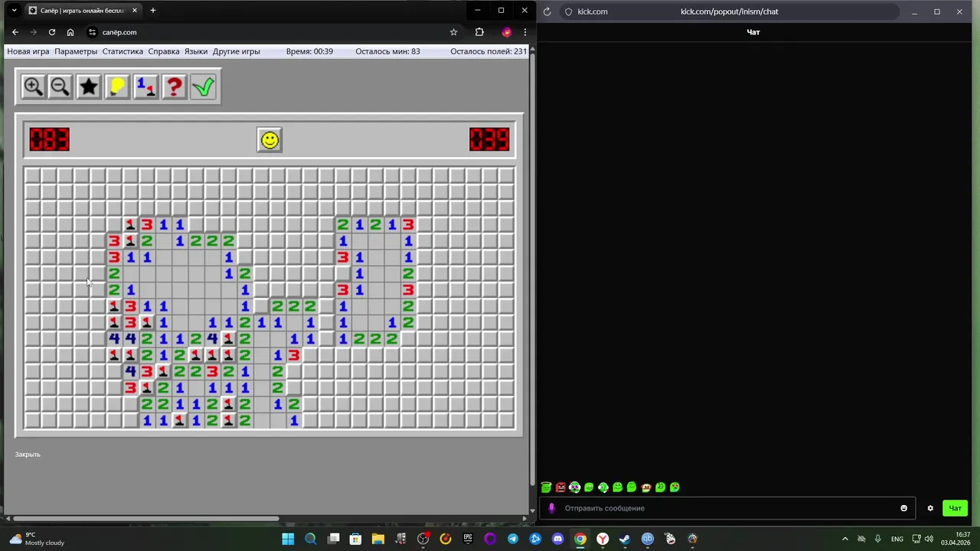Viewport: 980px width, 551px height.
Task: Open the Справка menu
Action: point(164,51)
